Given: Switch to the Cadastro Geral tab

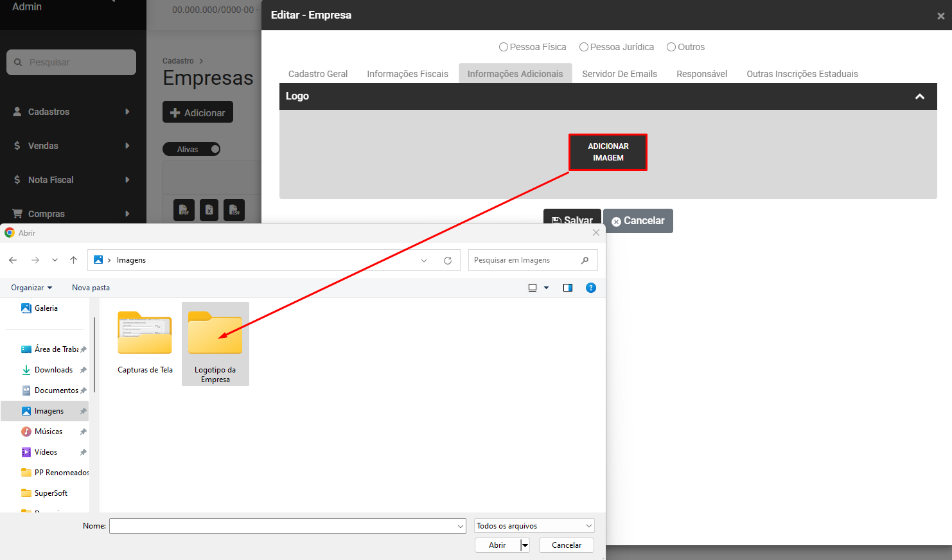Looking at the screenshot, I should [318, 74].
